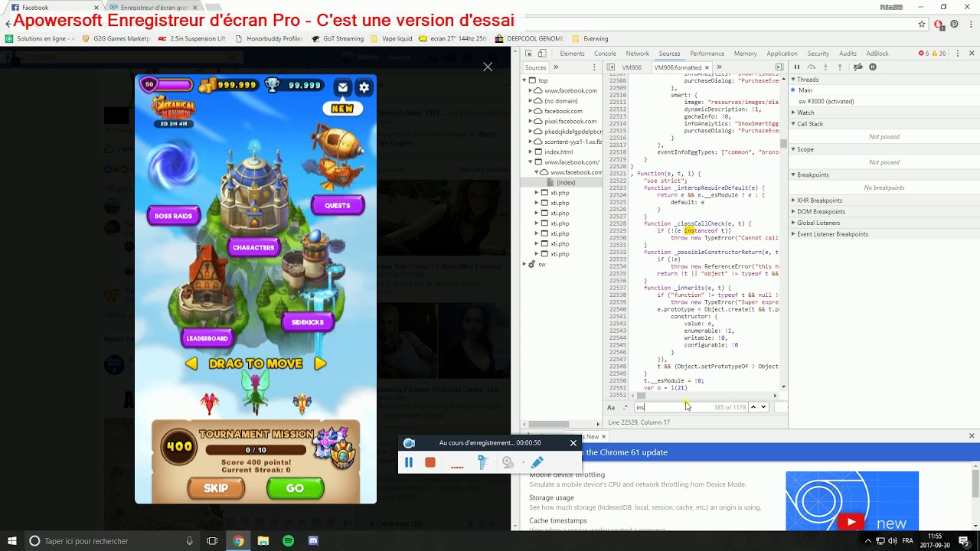This screenshot has width=980, height=551.
Task: Click the step into function icon
Action: click(x=826, y=67)
